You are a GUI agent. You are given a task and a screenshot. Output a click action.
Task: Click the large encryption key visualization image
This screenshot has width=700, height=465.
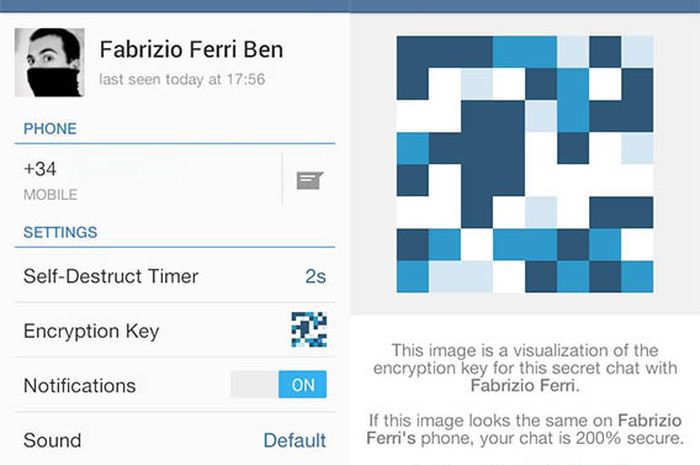pyautogui.click(x=524, y=164)
